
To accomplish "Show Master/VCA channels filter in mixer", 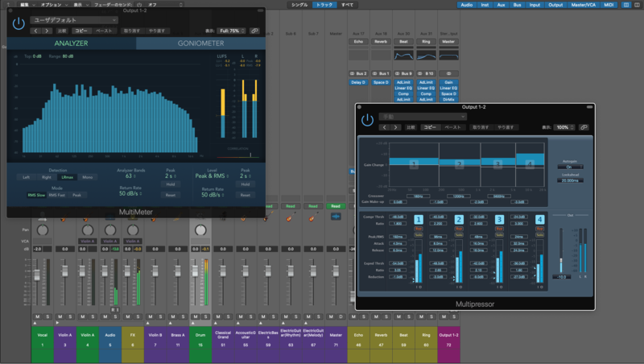I will 583,5.
